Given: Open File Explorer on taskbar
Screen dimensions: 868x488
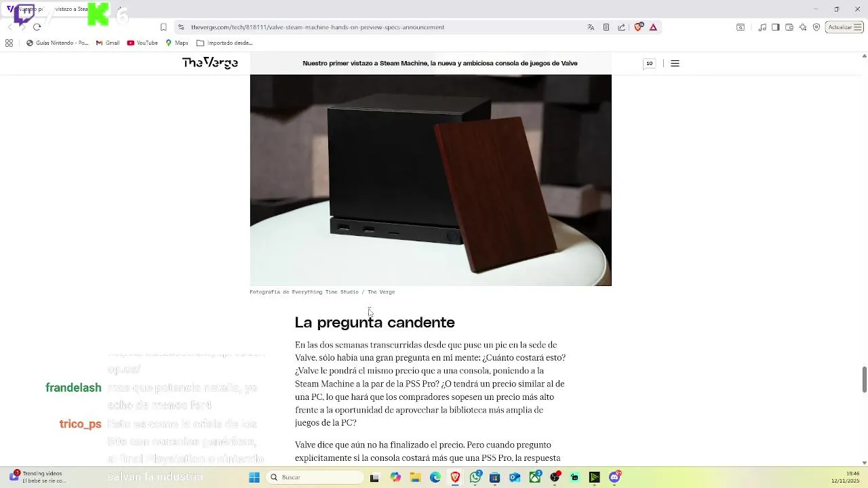Looking at the screenshot, I should click(415, 477).
